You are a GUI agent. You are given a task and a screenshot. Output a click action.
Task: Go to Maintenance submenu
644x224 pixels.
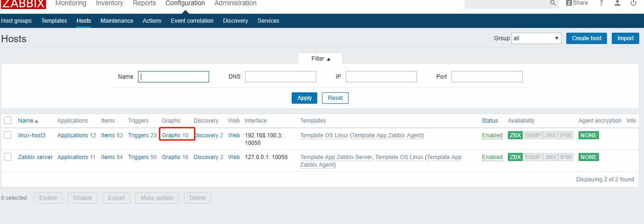[117, 21]
